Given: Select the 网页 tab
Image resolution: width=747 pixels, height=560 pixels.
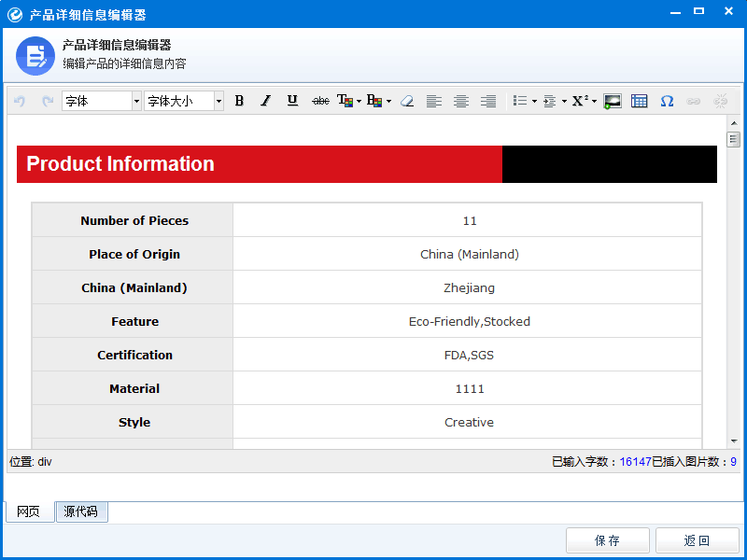Looking at the screenshot, I should 29,512.
